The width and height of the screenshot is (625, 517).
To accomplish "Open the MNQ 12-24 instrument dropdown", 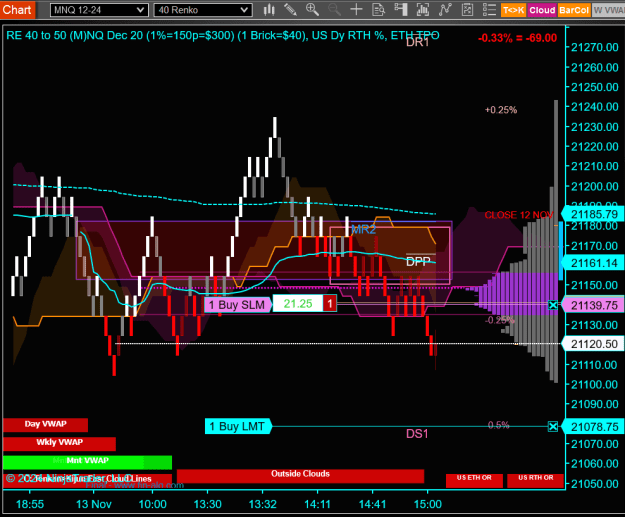I will (x=99, y=10).
